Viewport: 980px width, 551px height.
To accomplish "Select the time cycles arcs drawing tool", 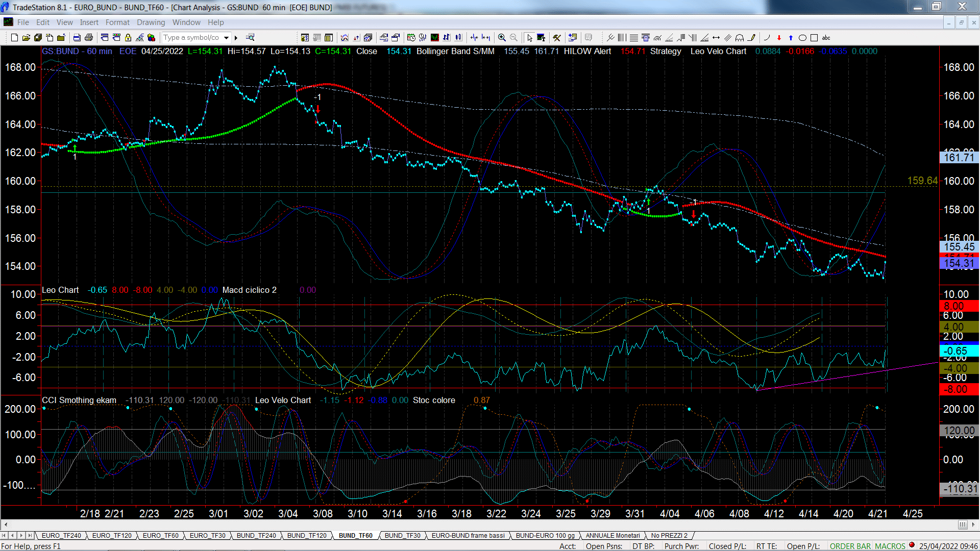I will pos(740,38).
